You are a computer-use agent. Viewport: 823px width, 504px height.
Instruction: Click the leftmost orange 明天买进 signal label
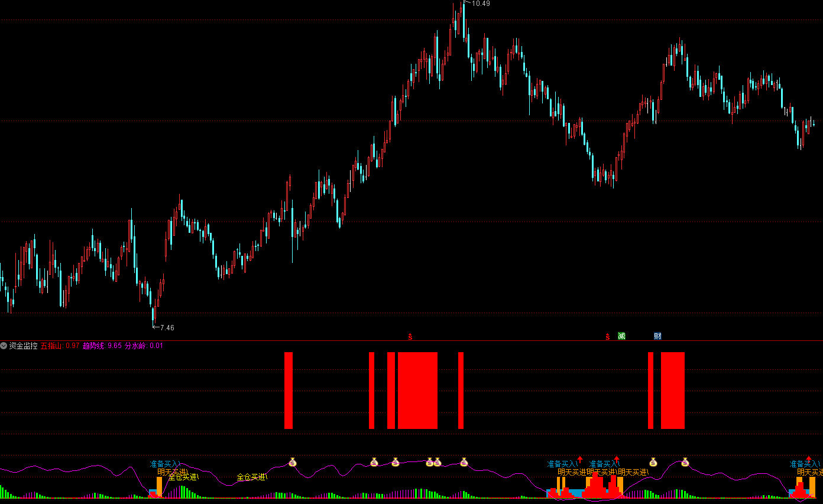[x=171, y=472]
